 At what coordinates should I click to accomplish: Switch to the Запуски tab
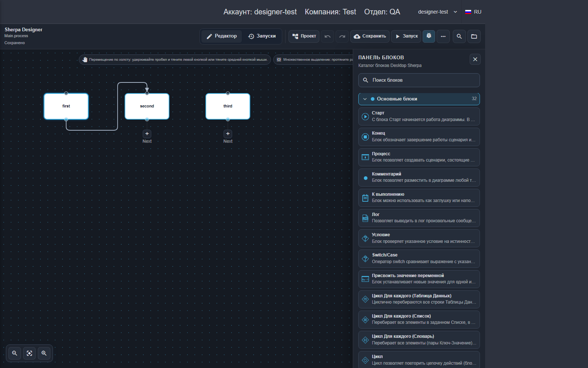pos(262,36)
